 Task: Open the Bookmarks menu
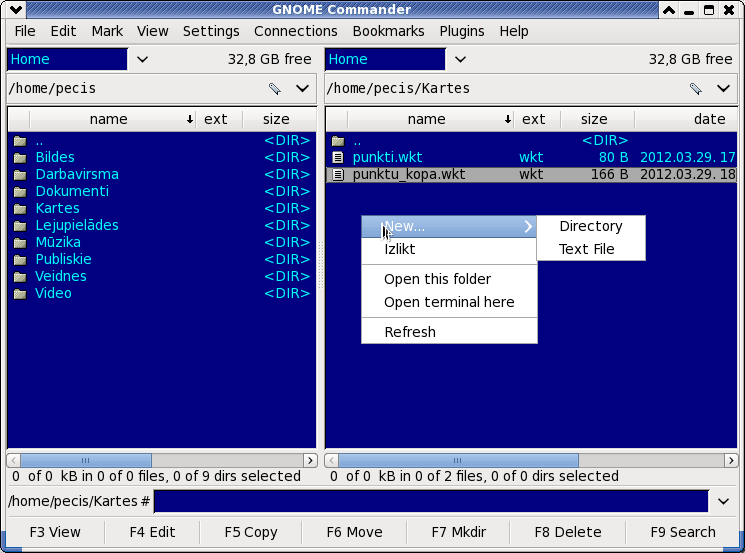tap(388, 31)
